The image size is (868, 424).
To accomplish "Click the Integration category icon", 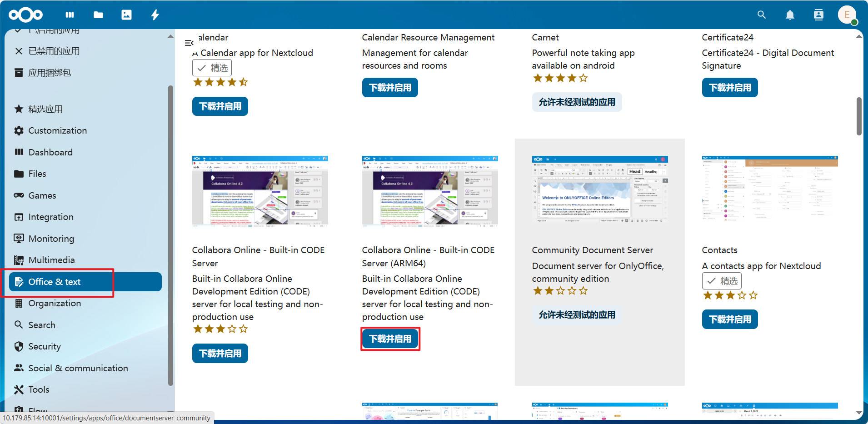I will coord(19,217).
